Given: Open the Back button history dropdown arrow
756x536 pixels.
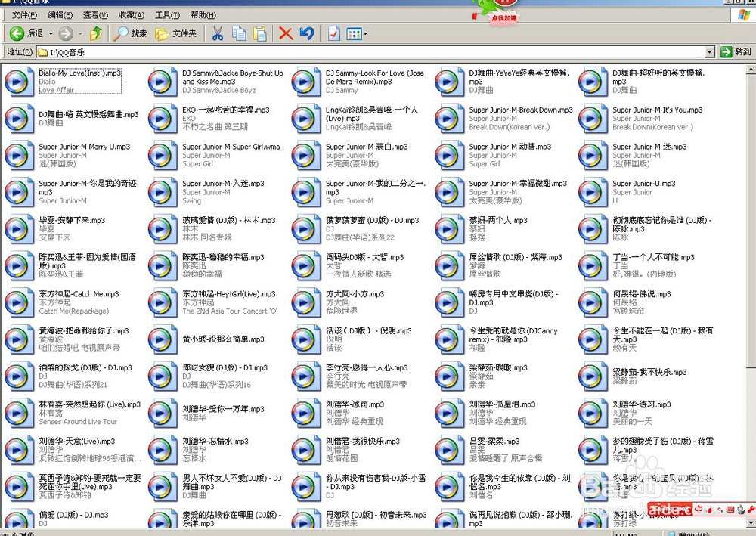Looking at the screenshot, I should [51, 34].
